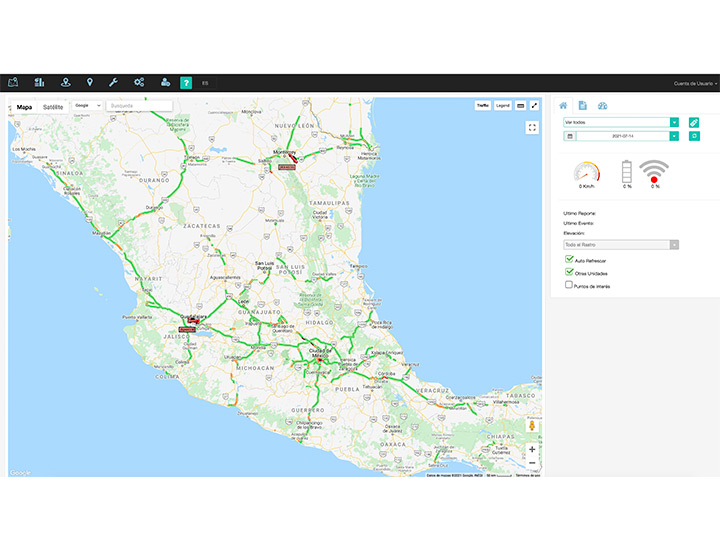The height and width of the screenshot is (550, 720).
Task: Uncheck Auto Refrescar checkbox
Action: (x=569, y=259)
